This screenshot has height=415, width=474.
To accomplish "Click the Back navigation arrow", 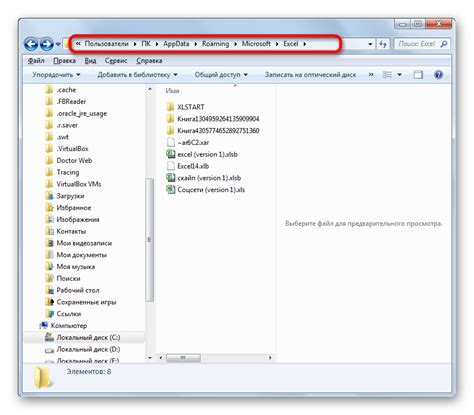I will (31, 44).
